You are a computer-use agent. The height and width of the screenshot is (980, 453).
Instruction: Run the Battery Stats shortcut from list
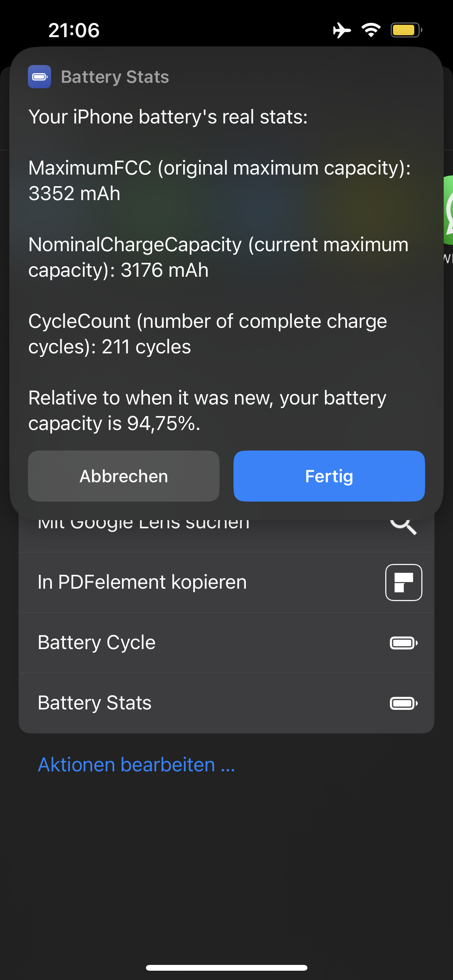(x=95, y=703)
